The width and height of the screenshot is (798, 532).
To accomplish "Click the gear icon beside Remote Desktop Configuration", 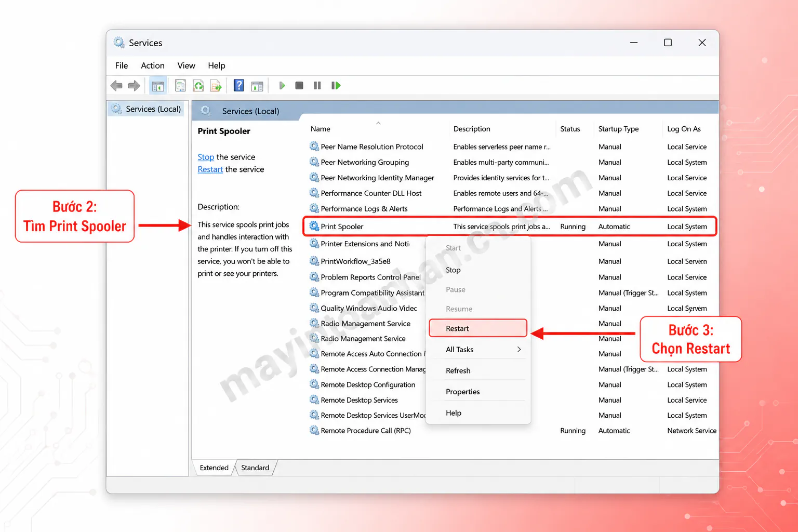I will pyautogui.click(x=314, y=384).
